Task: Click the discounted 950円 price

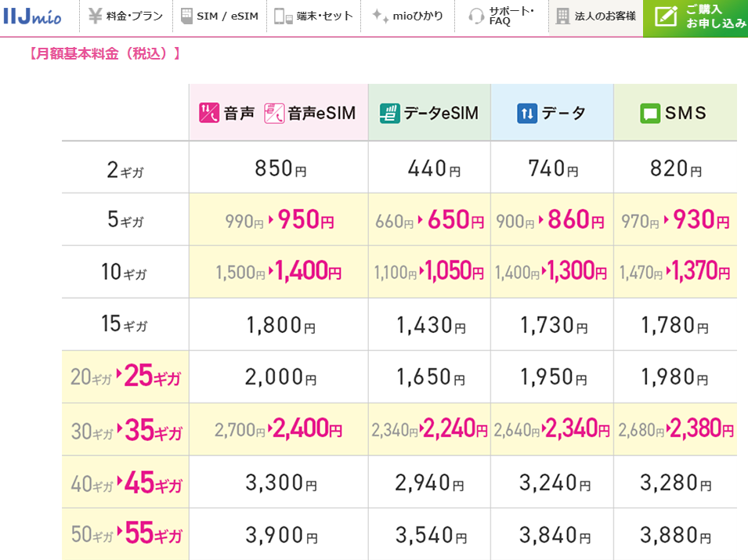Action: coord(305,219)
